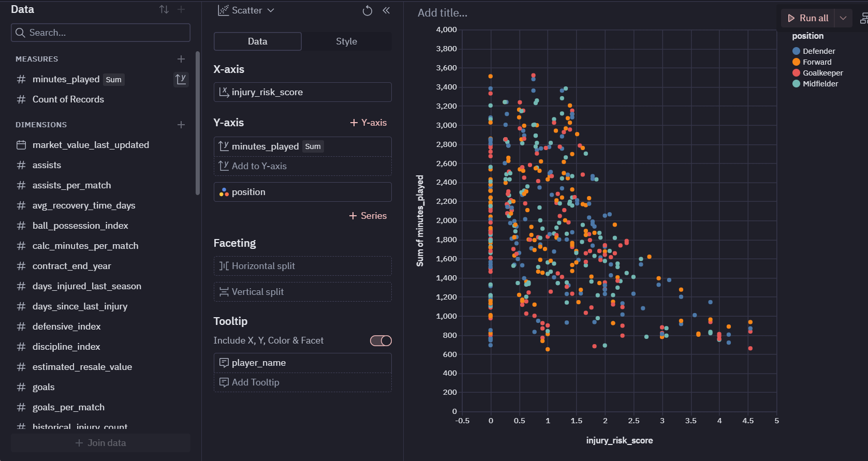This screenshot has height=461, width=868.
Task: Click the sort arrows icon in Data header
Action: 164,9
